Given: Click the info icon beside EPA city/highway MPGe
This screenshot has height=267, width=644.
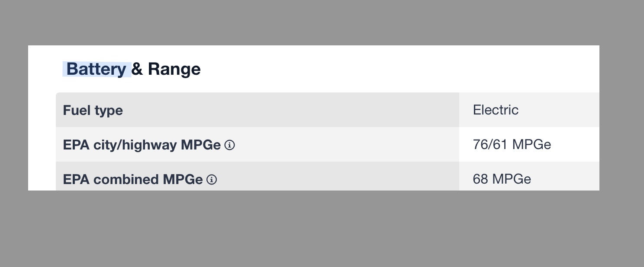Looking at the screenshot, I should [x=230, y=145].
